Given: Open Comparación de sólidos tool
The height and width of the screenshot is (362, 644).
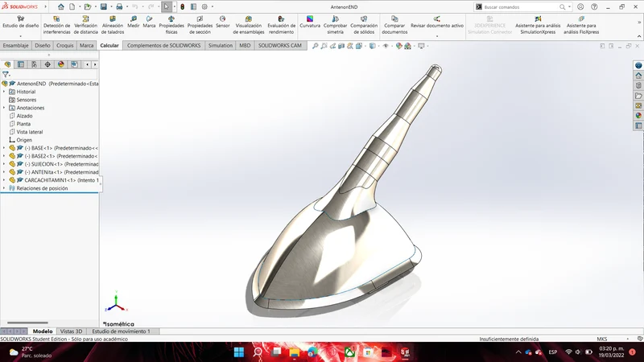Looking at the screenshot, I should click(x=364, y=25).
